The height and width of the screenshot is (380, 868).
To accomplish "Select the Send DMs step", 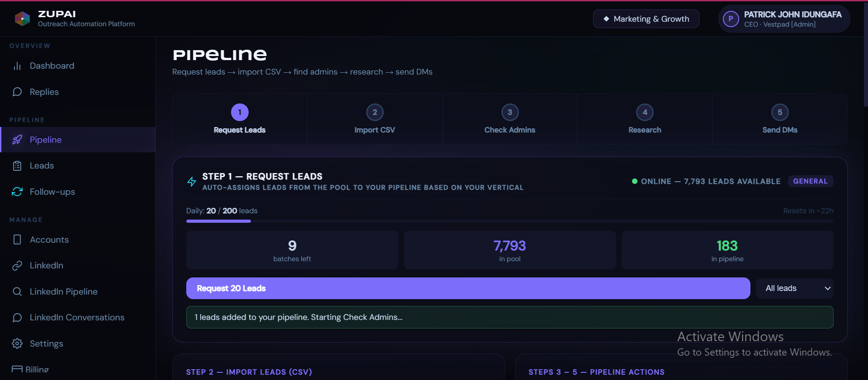I will pos(780,119).
